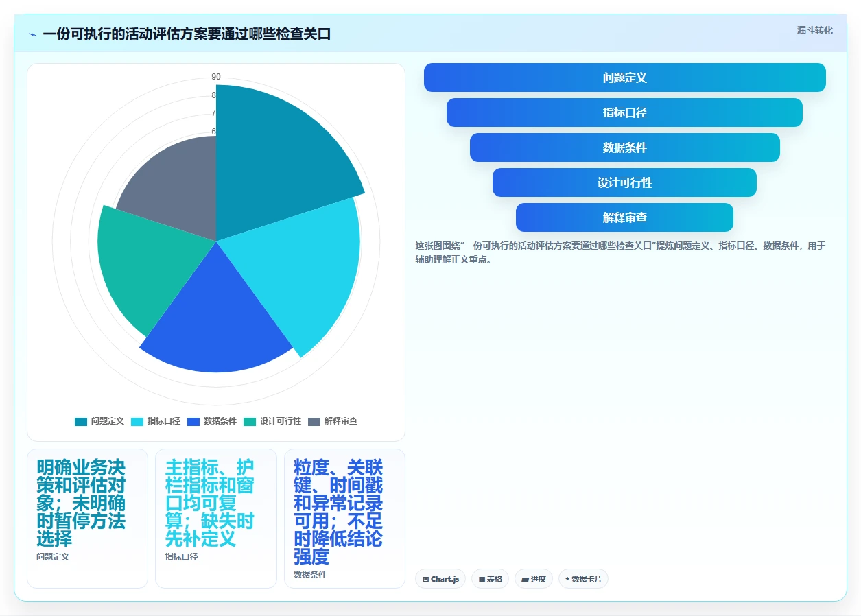861x616 pixels.
Task: Click the 漏斗转化 label in the header
Action: click(x=815, y=31)
